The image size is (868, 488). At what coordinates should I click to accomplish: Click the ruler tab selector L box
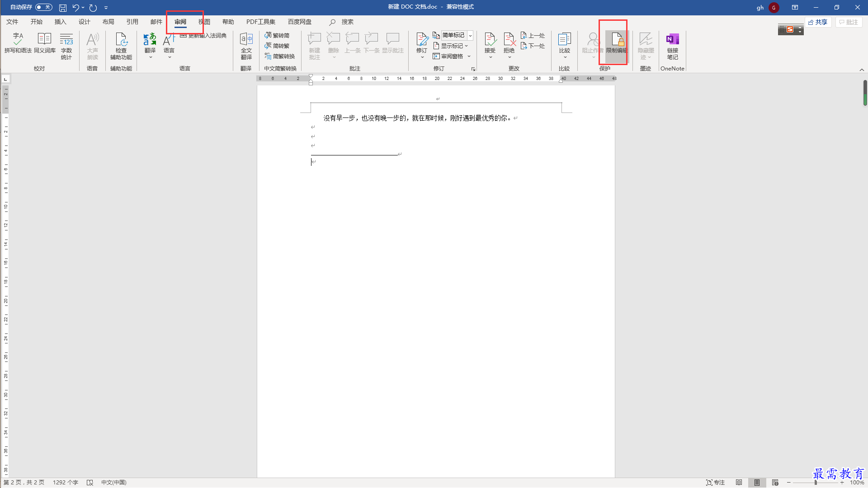(x=5, y=79)
